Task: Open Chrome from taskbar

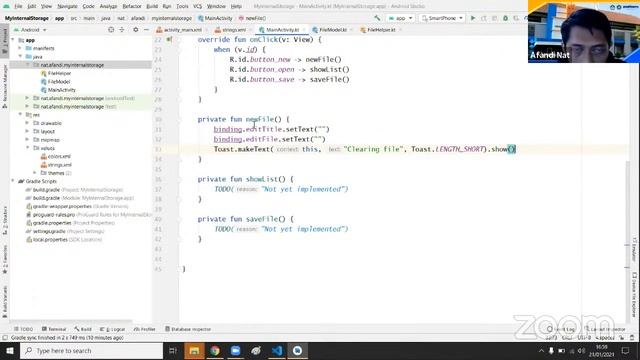Action: (215, 351)
